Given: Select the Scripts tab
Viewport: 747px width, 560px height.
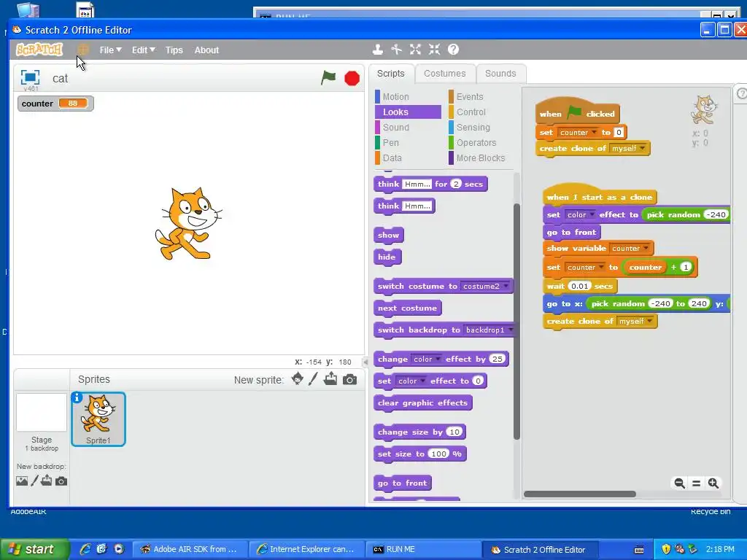Looking at the screenshot, I should [x=391, y=74].
